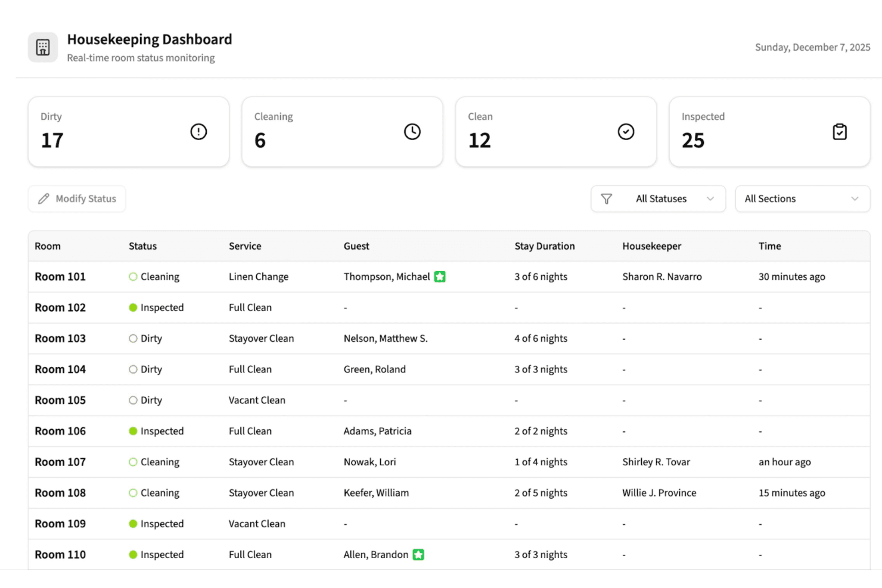Click the Room 110 cell
The image size is (882, 588).
[x=60, y=555]
